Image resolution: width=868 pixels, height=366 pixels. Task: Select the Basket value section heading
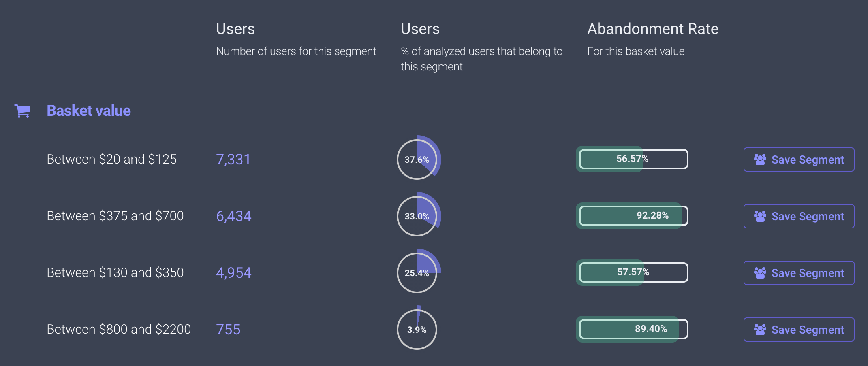click(x=89, y=111)
